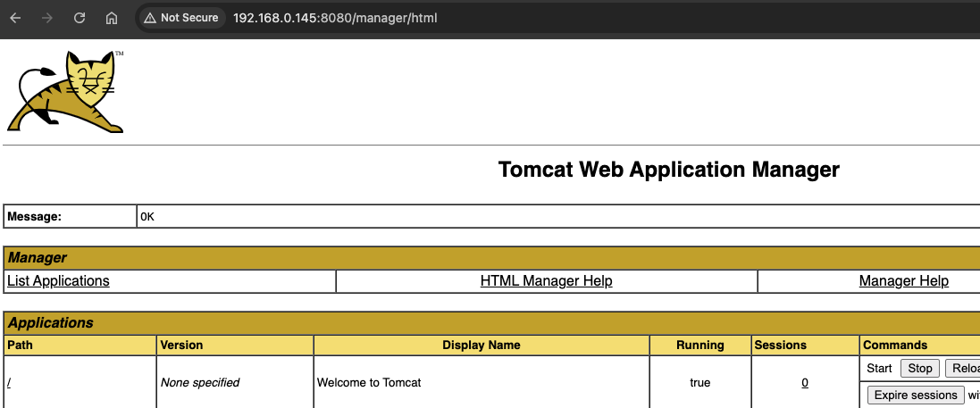Viewport: 980px width, 408px height.
Task: Open the HTML Manager Help link
Action: coord(546,281)
